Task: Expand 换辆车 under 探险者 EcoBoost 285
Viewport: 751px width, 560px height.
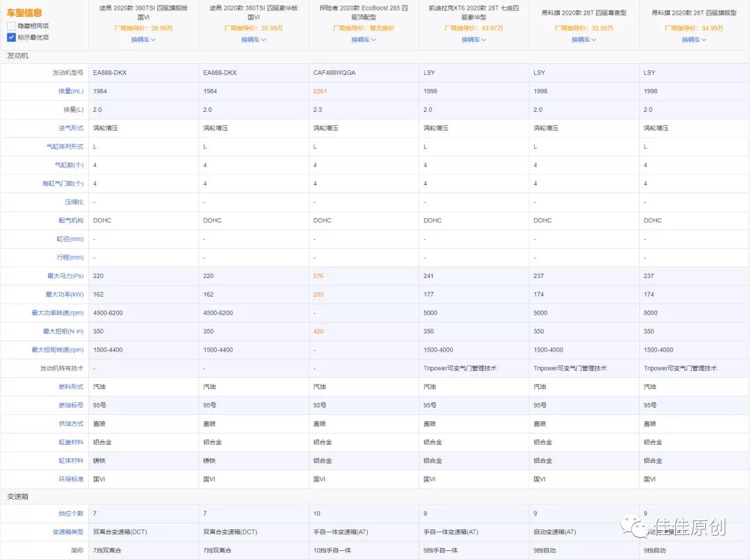Action: [x=363, y=40]
